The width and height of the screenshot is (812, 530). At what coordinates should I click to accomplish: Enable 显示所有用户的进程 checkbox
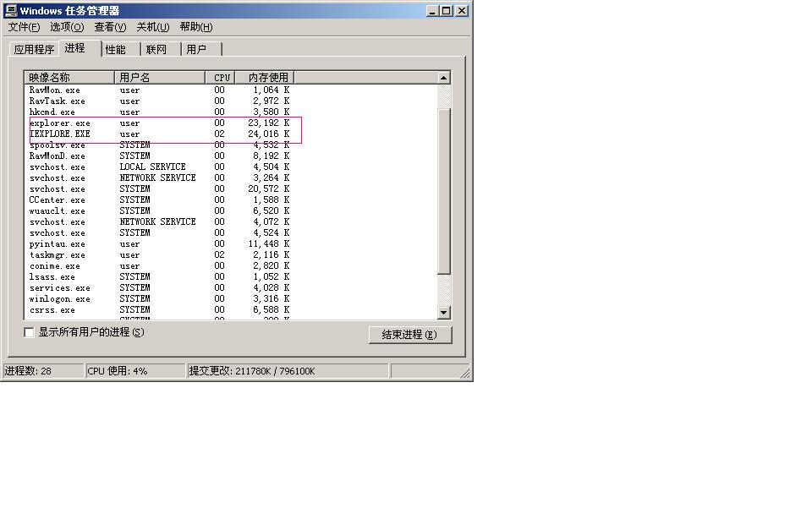click(x=30, y=332)
